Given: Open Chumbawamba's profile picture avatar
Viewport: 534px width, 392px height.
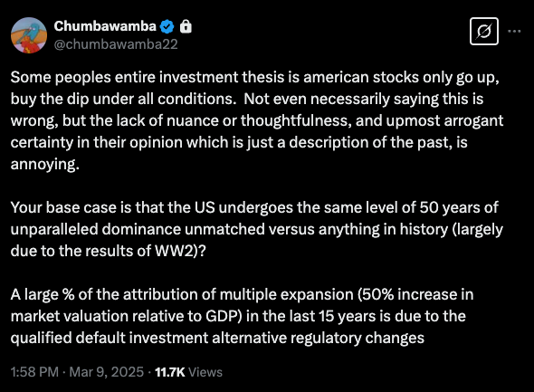Looking at the screenshot, I should (29, 35).
